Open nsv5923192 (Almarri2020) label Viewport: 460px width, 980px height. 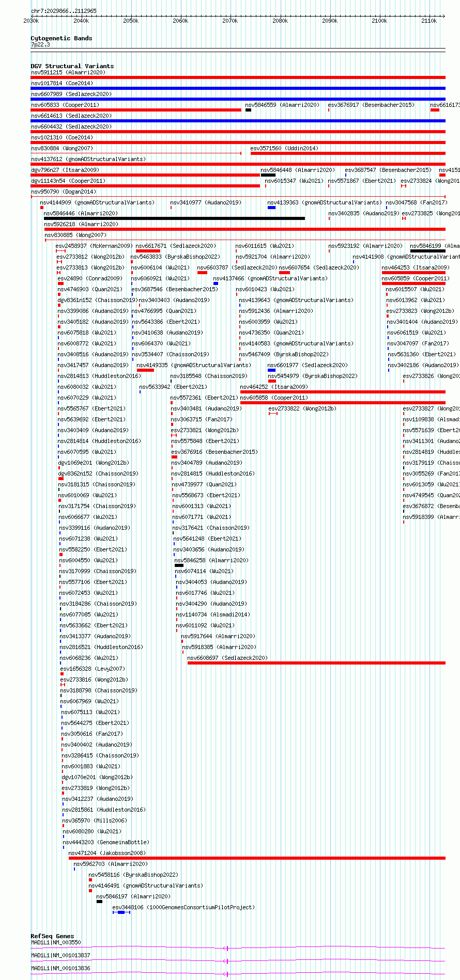click(365, 246)
